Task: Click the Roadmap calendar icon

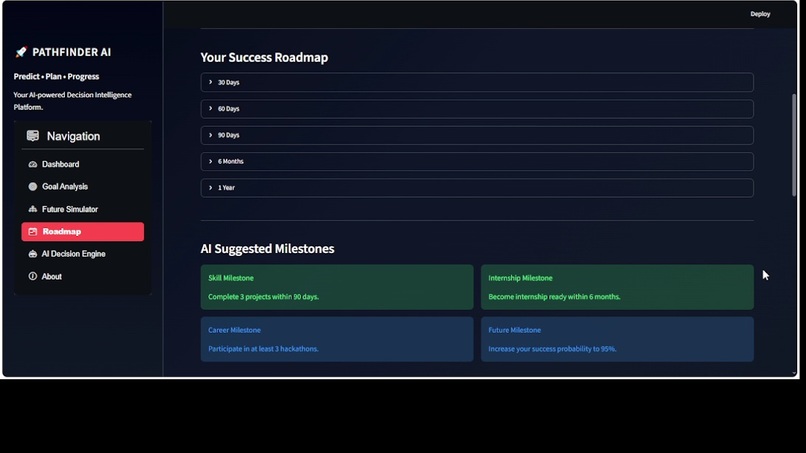Action: click(x=33, y=232)
